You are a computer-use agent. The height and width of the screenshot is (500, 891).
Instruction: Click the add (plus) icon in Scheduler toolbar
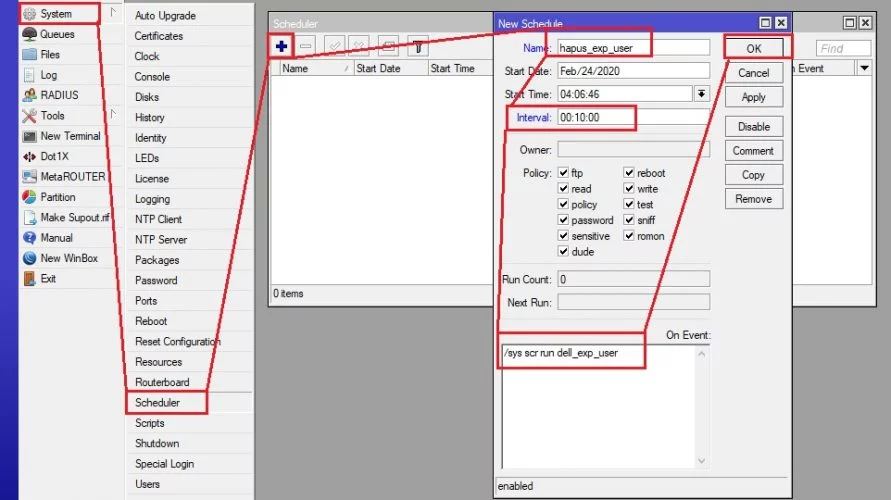click(x=281, y=47)
